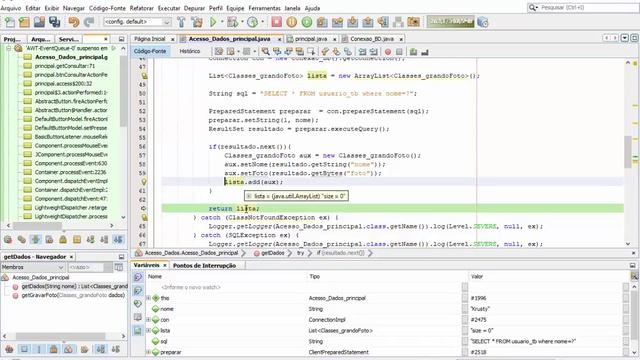The image size is (640, 360).
Task: Click the Step Over debugger icon
Action: pos(322,22)
